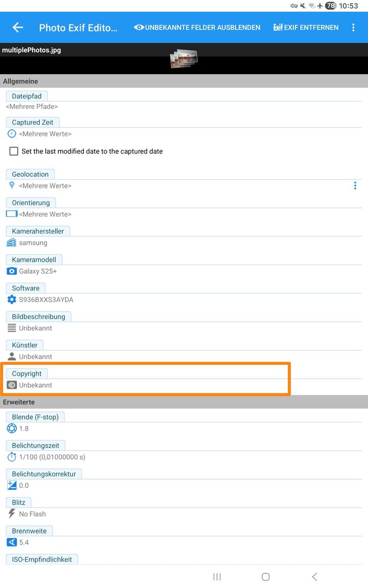Click the clock icon under Captured Zeit
This screenshot has width=368, height=588.
[x=11, y=134]
